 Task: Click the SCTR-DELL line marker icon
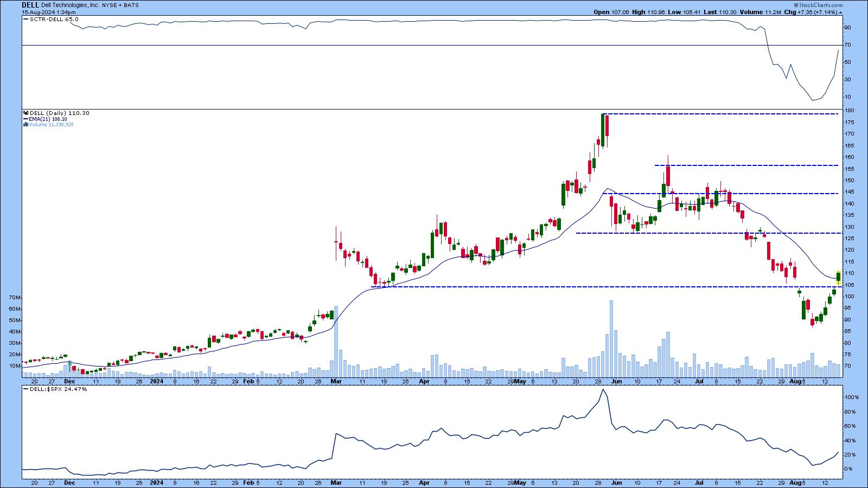point(25,20)
